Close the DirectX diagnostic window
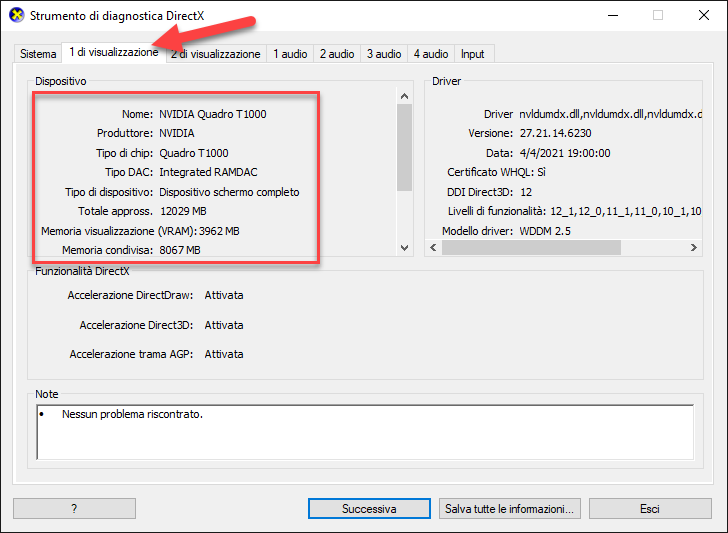 pyautogui.click(x=704, y=15)
